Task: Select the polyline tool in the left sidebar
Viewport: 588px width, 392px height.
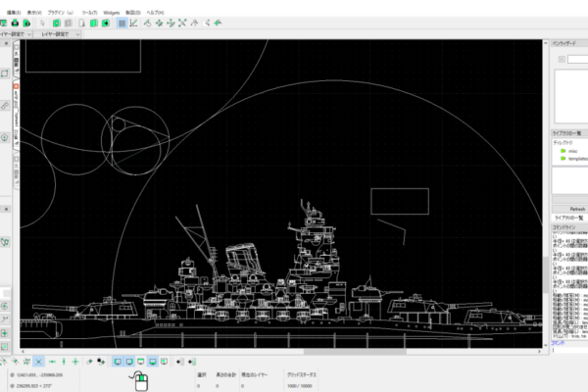Action: (x=5, y=242)
